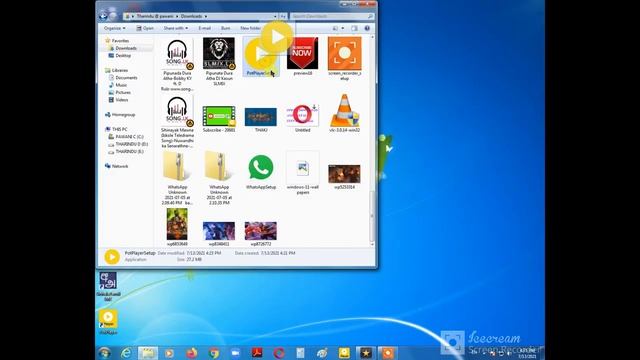
Task: Click Downloads in the address bar
Action: click(x=191, y=16)
